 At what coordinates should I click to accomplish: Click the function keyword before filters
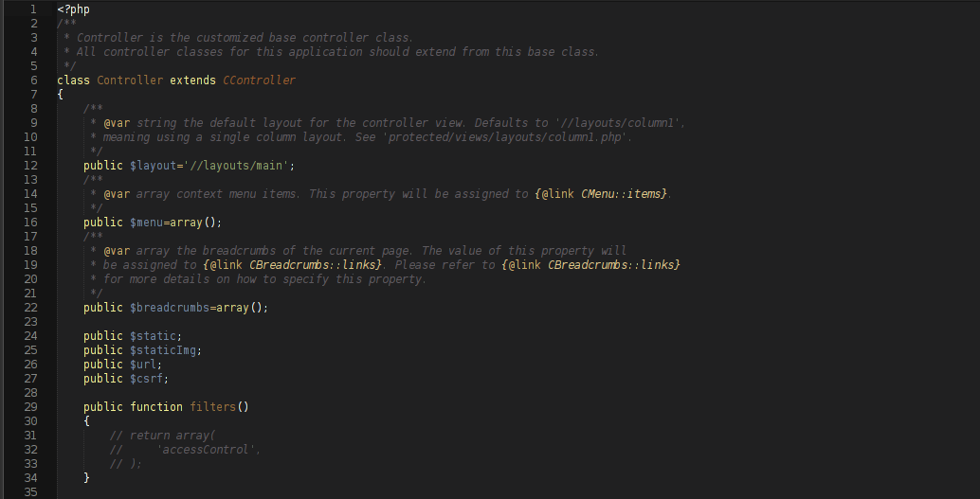(x=156, y=407)
